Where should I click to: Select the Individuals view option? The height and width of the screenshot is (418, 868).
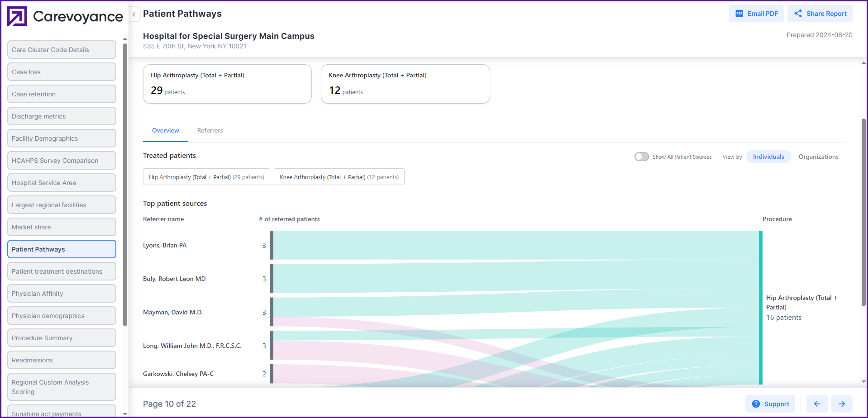pyautogui.click(x=768, y=157)
